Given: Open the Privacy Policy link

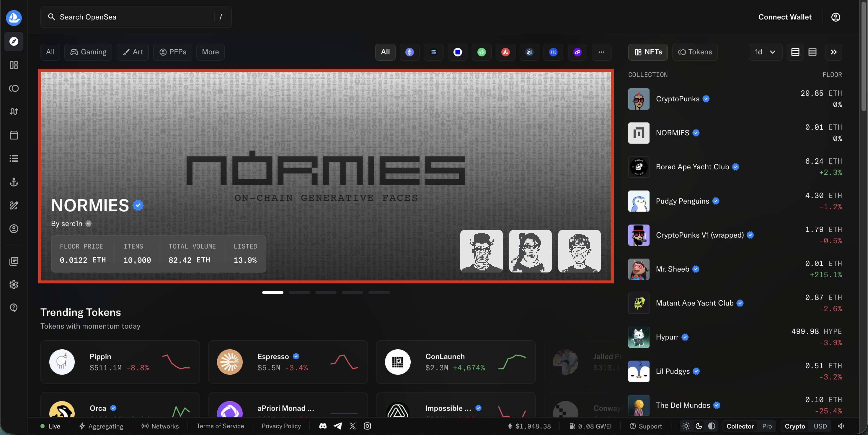Looking at the screenshot, I should tap(281, 426).
